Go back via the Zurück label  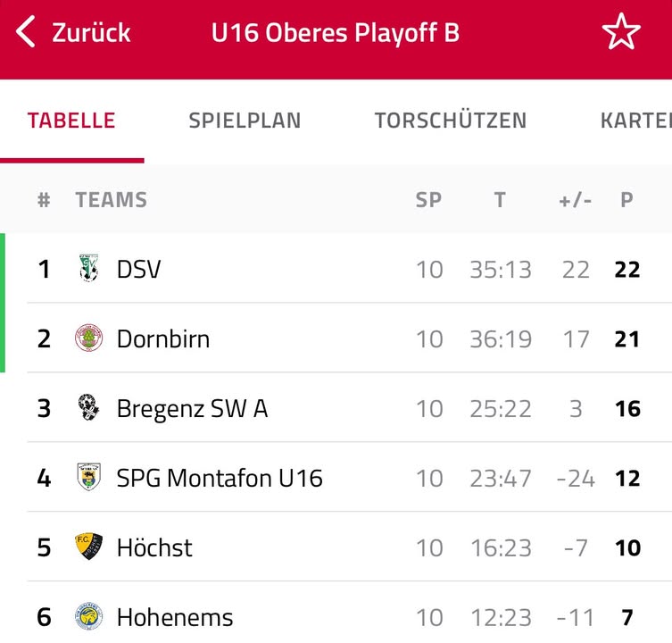pyautogui.click(x=91, y=33)
